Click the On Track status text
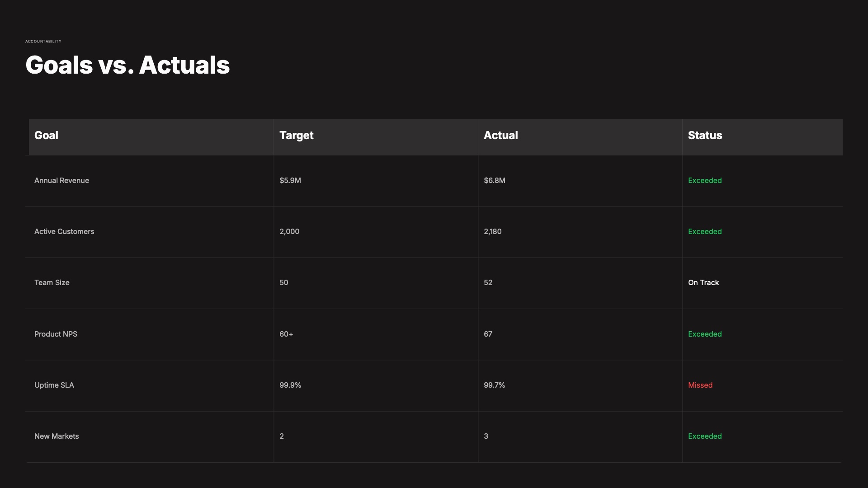Viewport: 868px width, 488px height. point(703,283)
